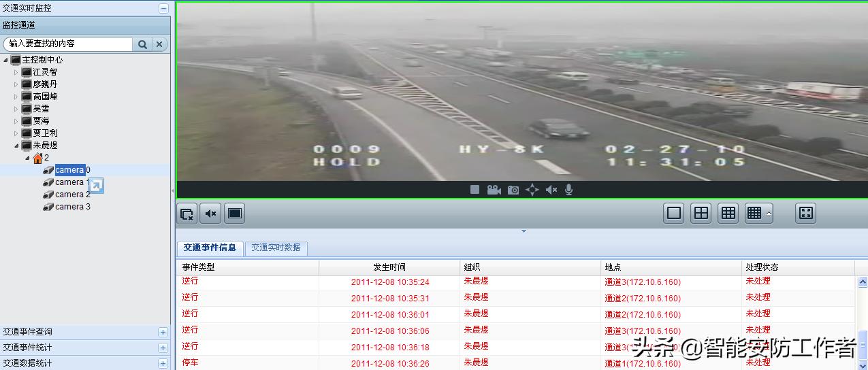Switch to 交通实时数据 tab
Image resolution: width=868 pixels, height=370 pixels.
[276, 248]
